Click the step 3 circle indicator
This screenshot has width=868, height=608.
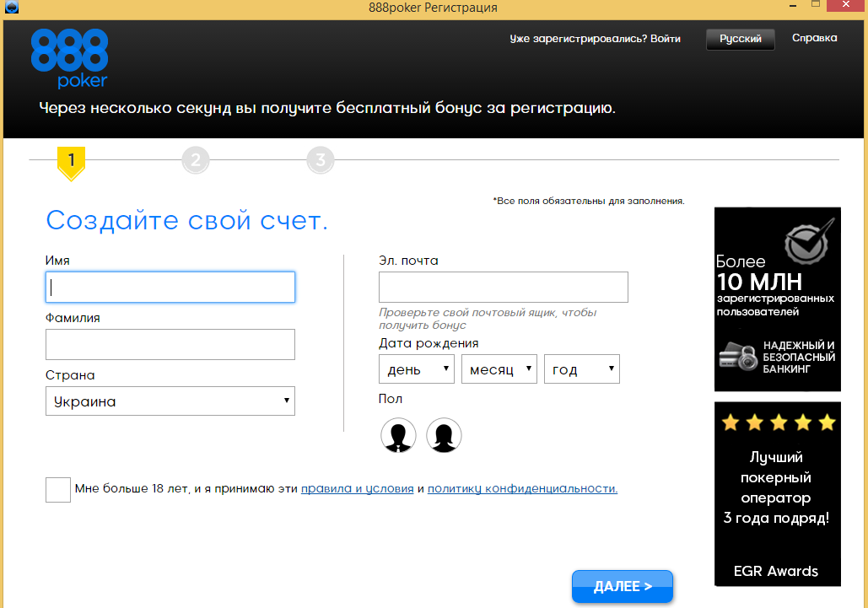(x=320, y=159)
